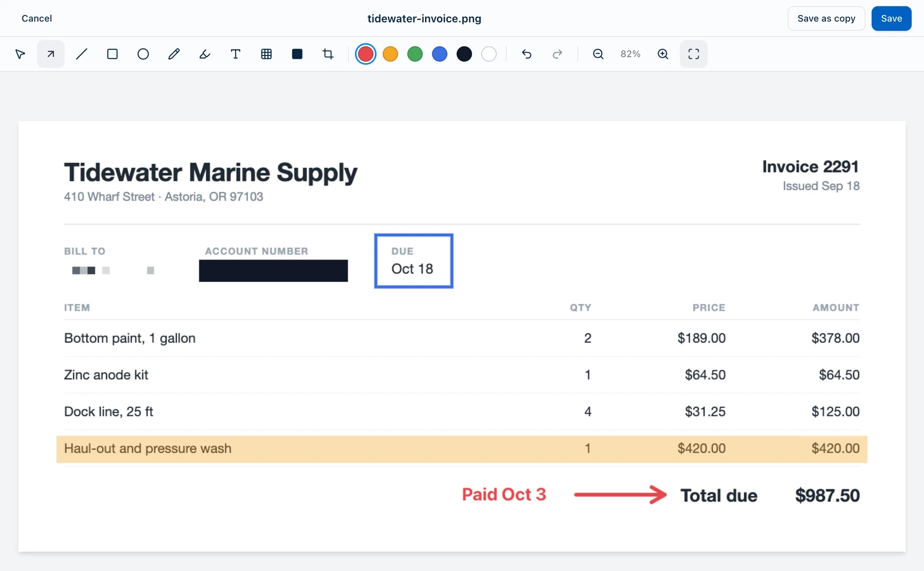This screenshot has width=924, height=571.
Task: Click the Dock line, 25 ft item
Action: pos(109,411)
